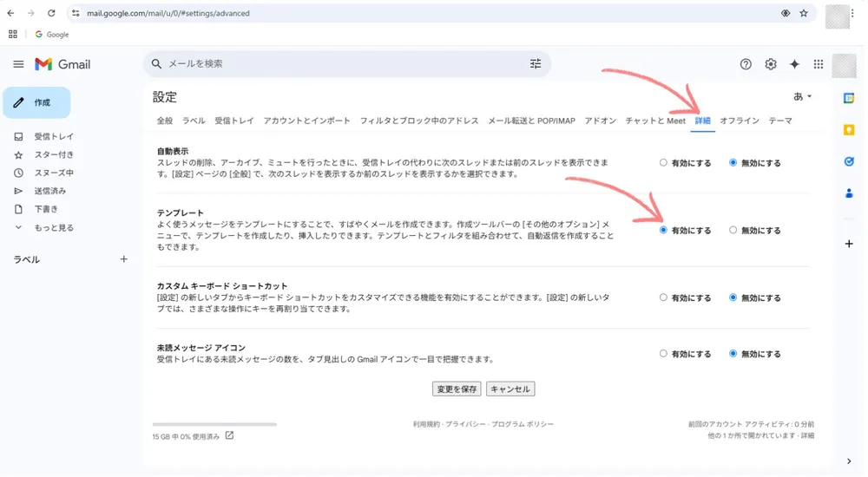Image resolution: width=868 pixels, height=477 pixels.
Task: Click the search magnifier icon
Action: coord(156,64)
